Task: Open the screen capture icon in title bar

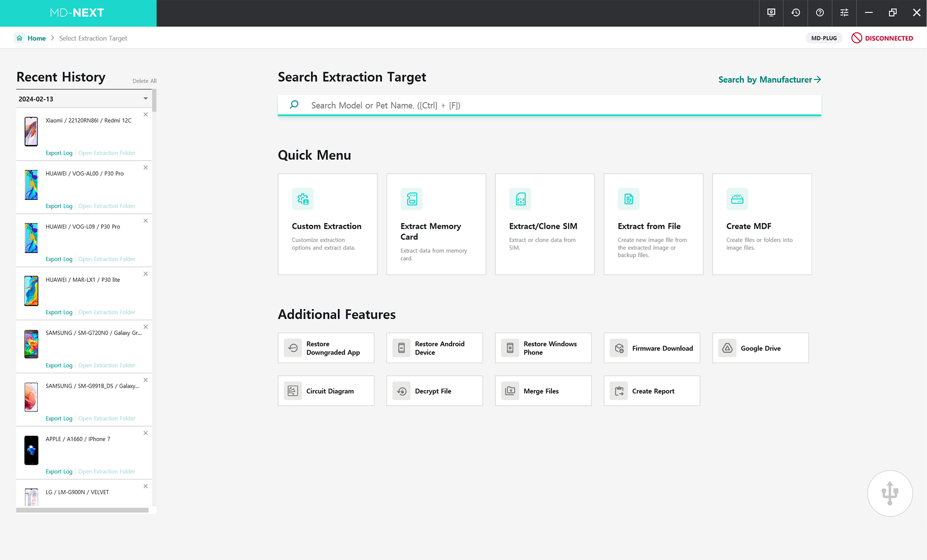Action: (771, 13)
